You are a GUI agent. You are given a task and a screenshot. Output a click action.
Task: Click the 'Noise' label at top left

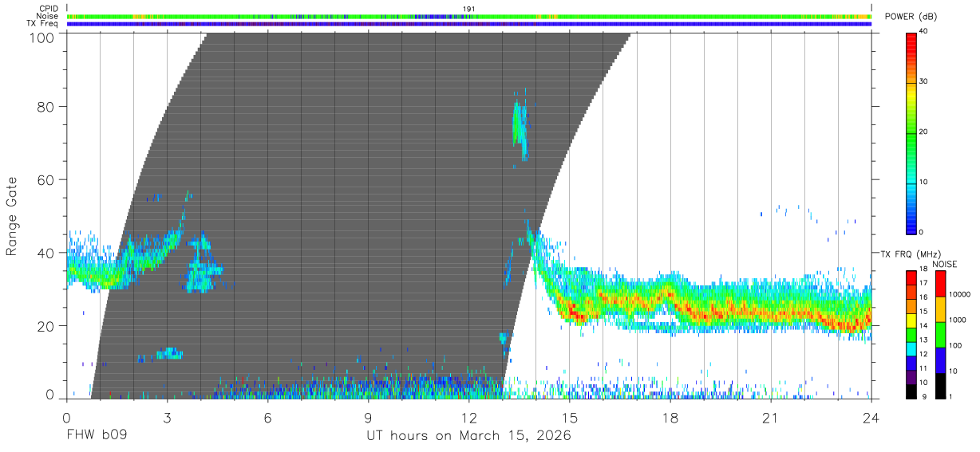click(48, 16)
